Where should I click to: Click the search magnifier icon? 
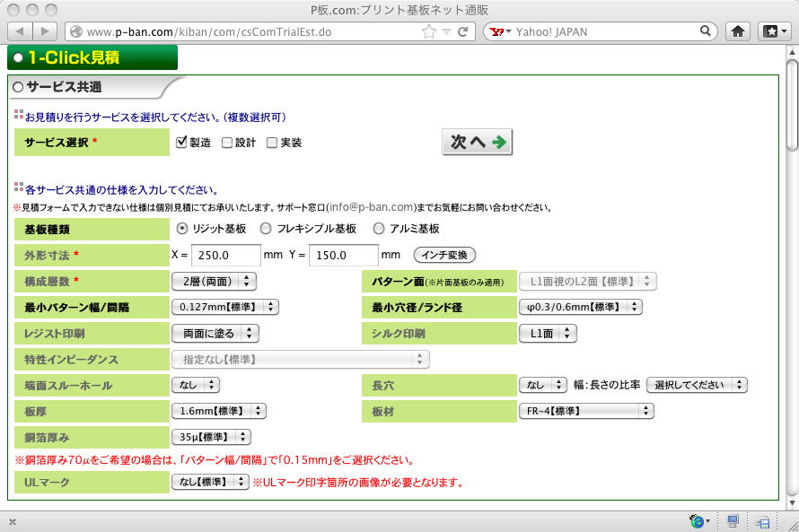pyautogui.click(x=706, y=31)
